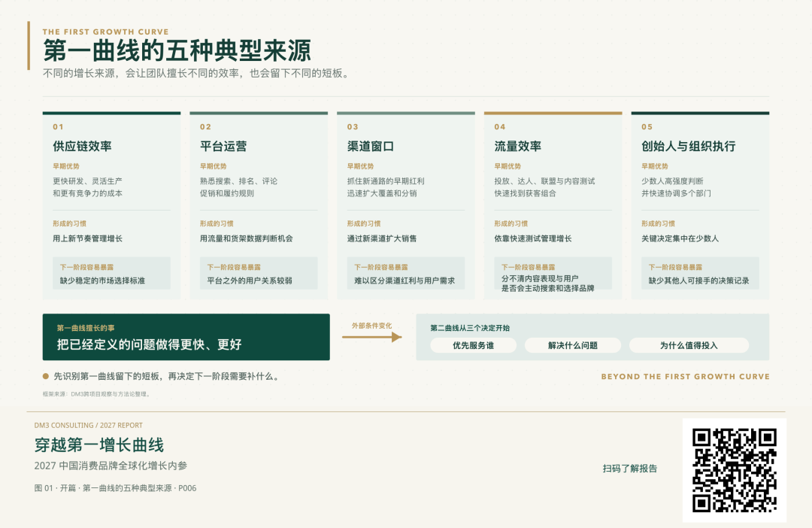Click the 平台运营 card title
This screenshot has width=812, height=528.
point(223,146)
